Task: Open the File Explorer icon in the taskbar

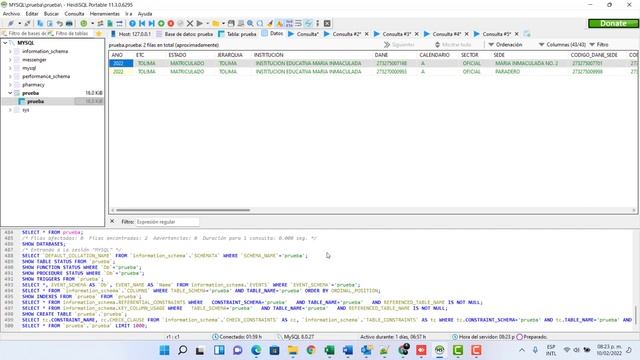Action: [x=293, y=350]
